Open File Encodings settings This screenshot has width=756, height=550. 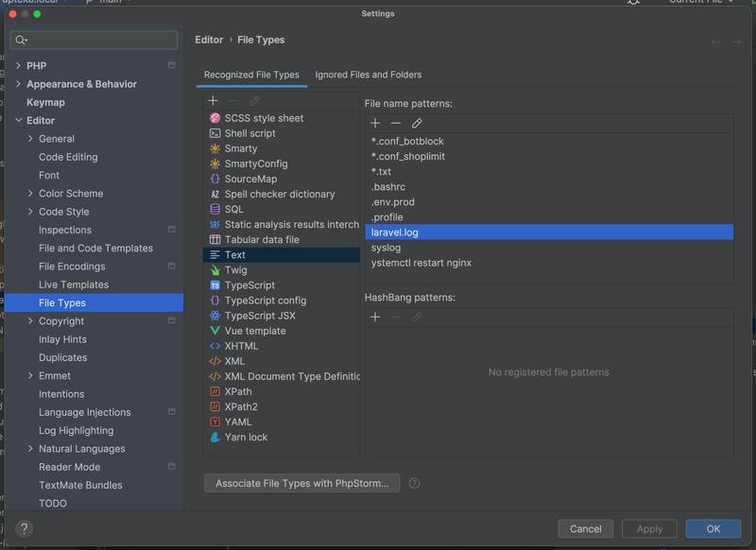coord(72,266)
